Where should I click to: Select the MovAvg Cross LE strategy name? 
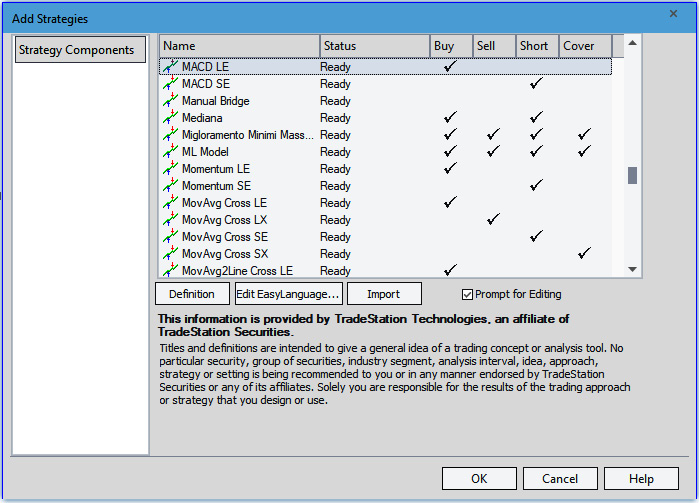(x=224, y=202)
